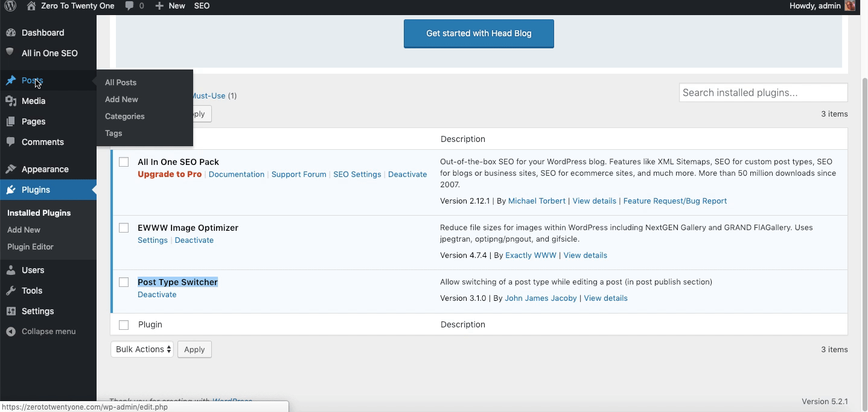Image resolution: width=868 pixels, height=412 pixels.
Task: Click the home icon beside Zero To Twenty One
Action: pyautogui.click(x=31, y=6)
